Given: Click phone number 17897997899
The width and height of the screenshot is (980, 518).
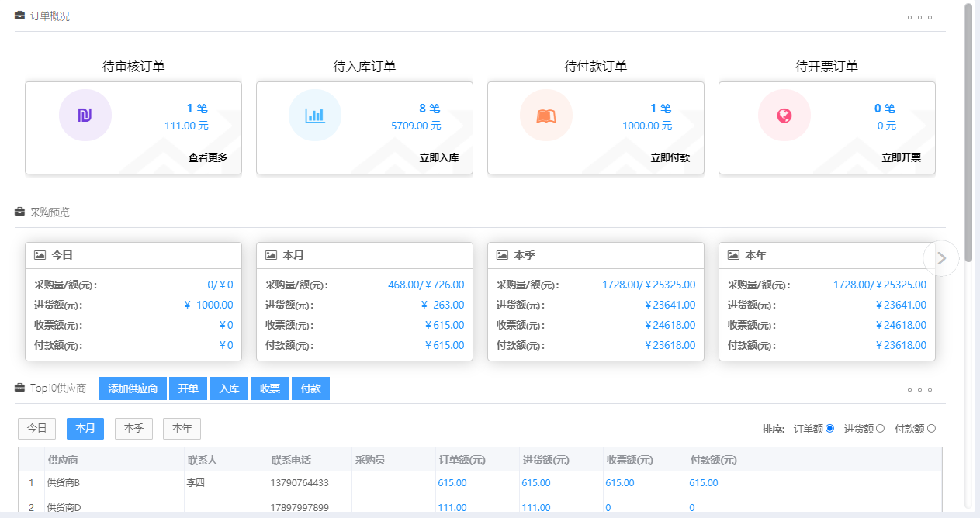Looking at the screenshot, I should pyautogui.click(x=300, y=508).
